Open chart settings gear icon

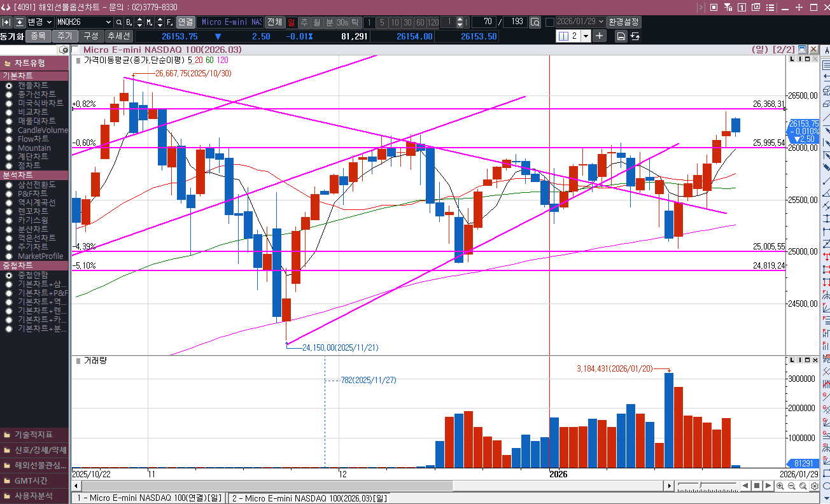815,486
